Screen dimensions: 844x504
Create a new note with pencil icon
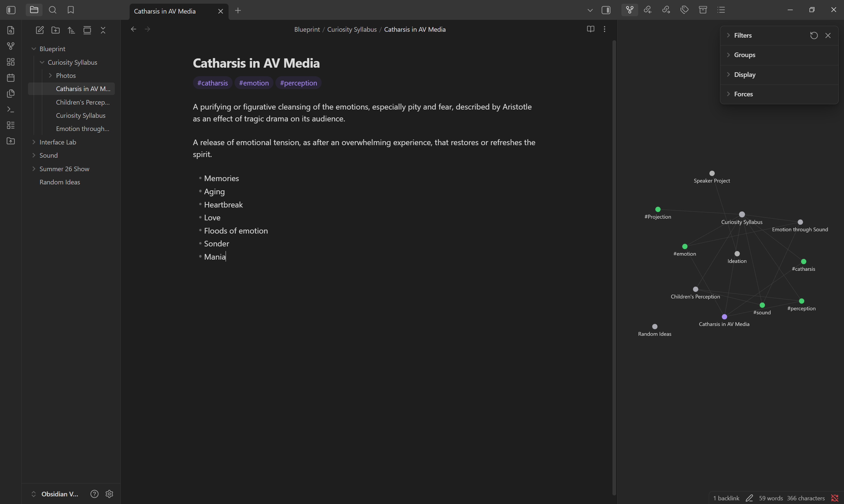40,30
